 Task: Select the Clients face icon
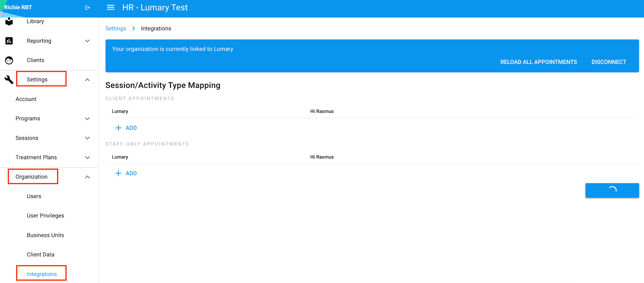(x=9, y=60)
